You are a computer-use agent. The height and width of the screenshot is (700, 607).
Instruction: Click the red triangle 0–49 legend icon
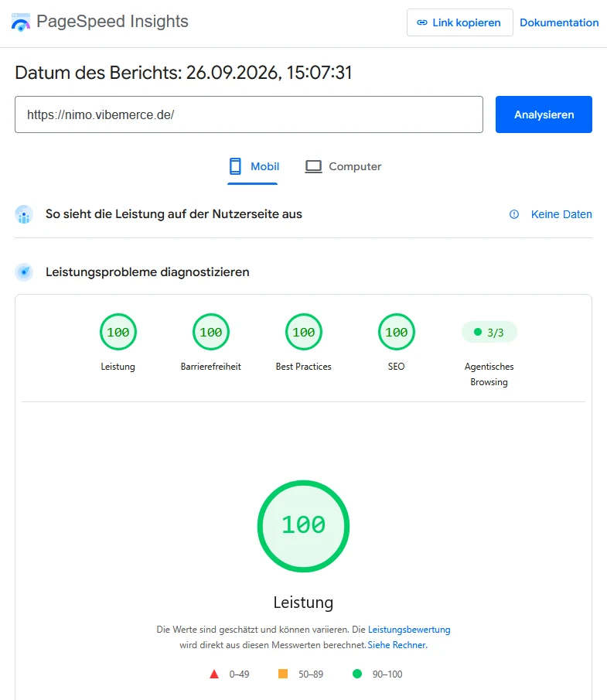[x=214, y=674]
